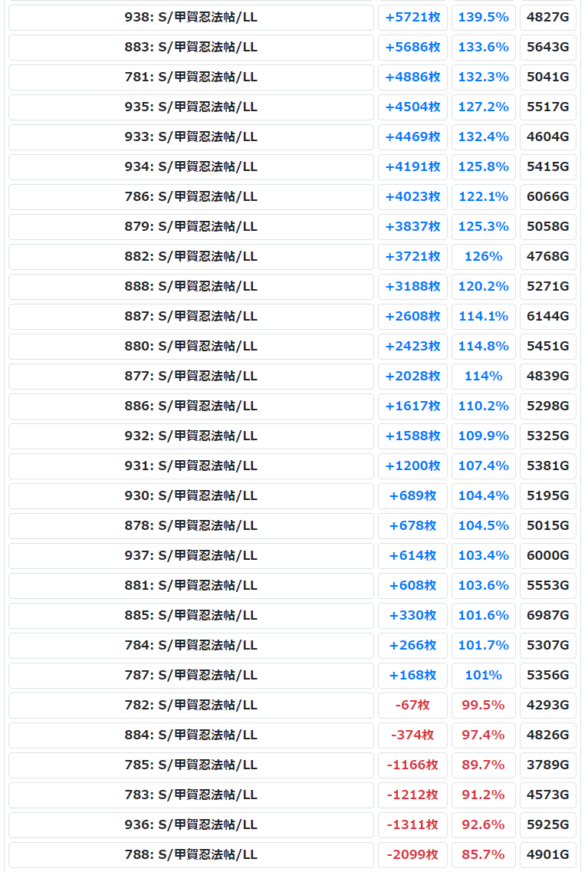Select machine 786 name cell
The width and height of the screenshot is (588, 872).
click(191, 197)
